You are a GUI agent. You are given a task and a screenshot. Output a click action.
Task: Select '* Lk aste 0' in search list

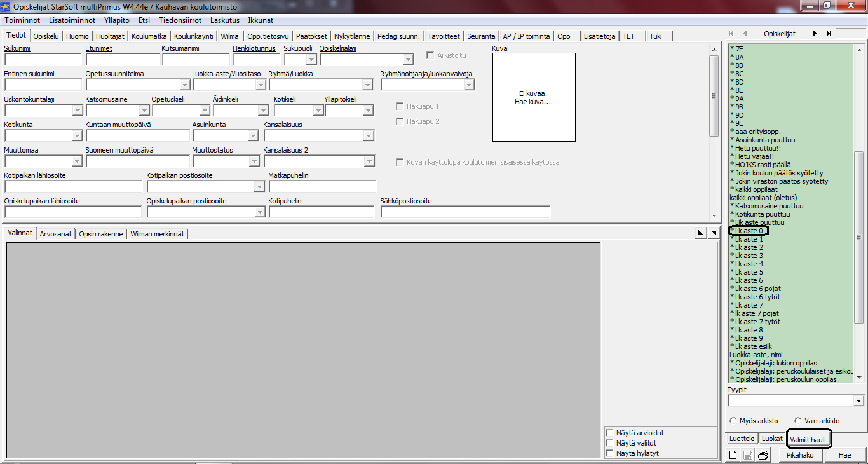pyautogui.click(x=747, y=231)
